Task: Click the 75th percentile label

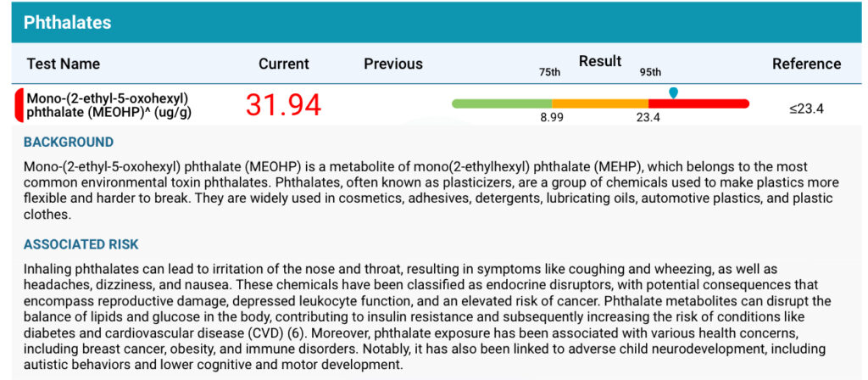Action: (x=548, y=73)
